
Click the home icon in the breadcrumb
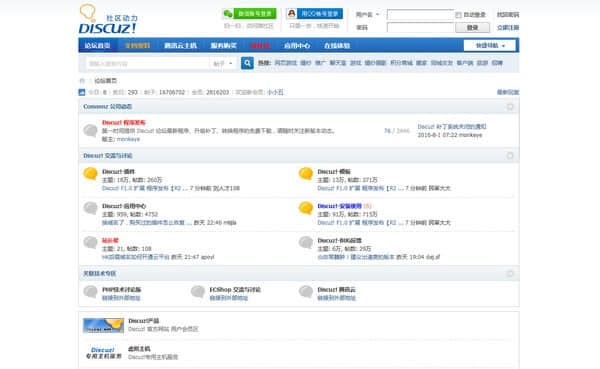[82, 81]
